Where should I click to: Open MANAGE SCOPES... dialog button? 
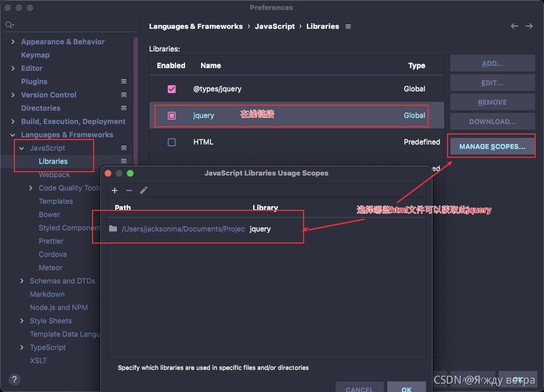(x=492, y=146)
